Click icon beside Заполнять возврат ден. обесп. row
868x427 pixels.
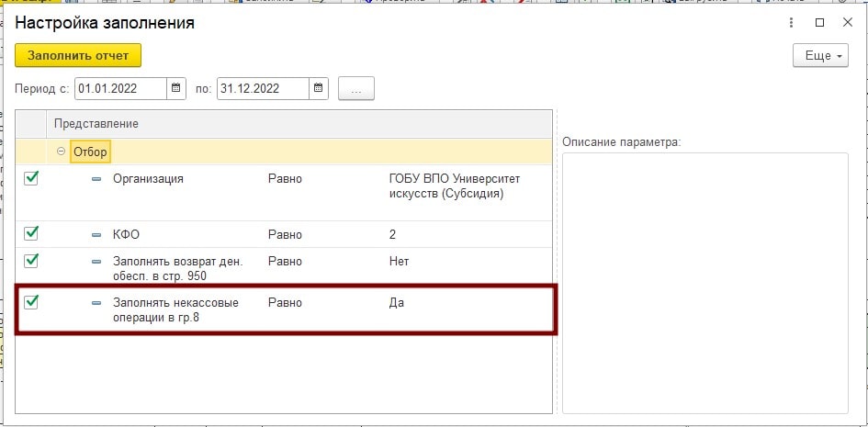(96, 262)
